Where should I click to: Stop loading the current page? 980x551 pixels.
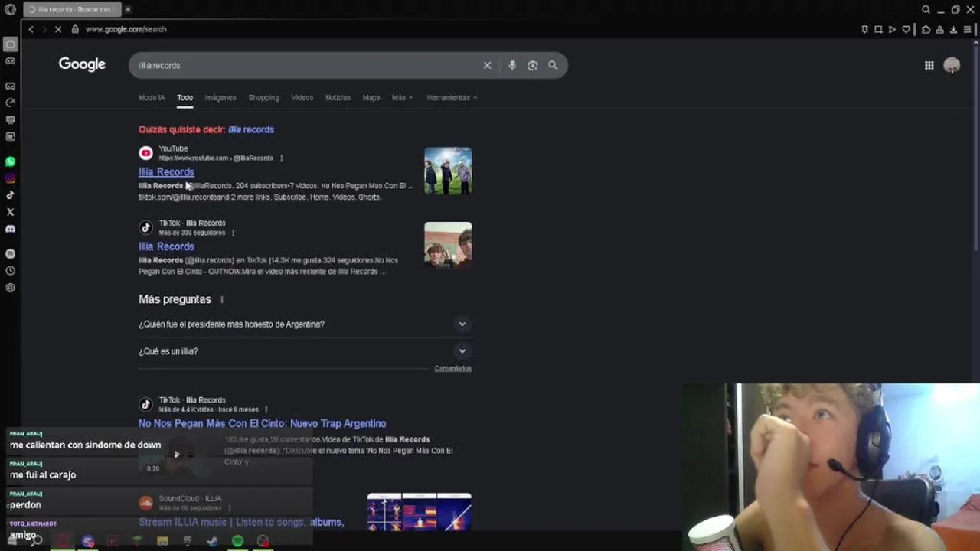57,29
